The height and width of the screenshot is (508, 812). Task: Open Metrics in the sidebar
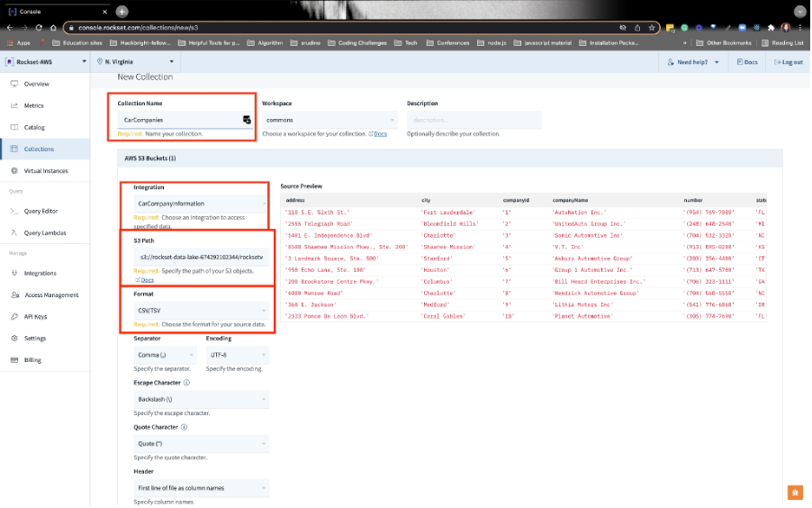[x=33, y=105]
